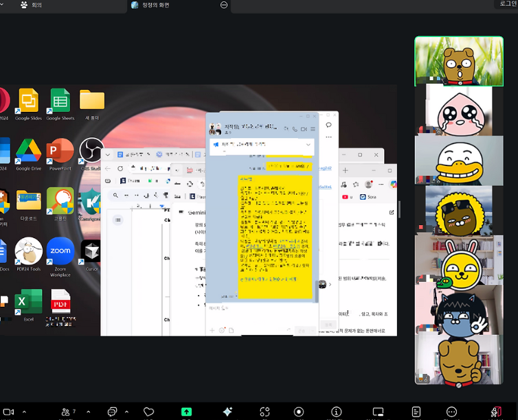This screenshot has width=518, height=420.
Task: Click the heart reactions icon
Action: pos(148,412)
